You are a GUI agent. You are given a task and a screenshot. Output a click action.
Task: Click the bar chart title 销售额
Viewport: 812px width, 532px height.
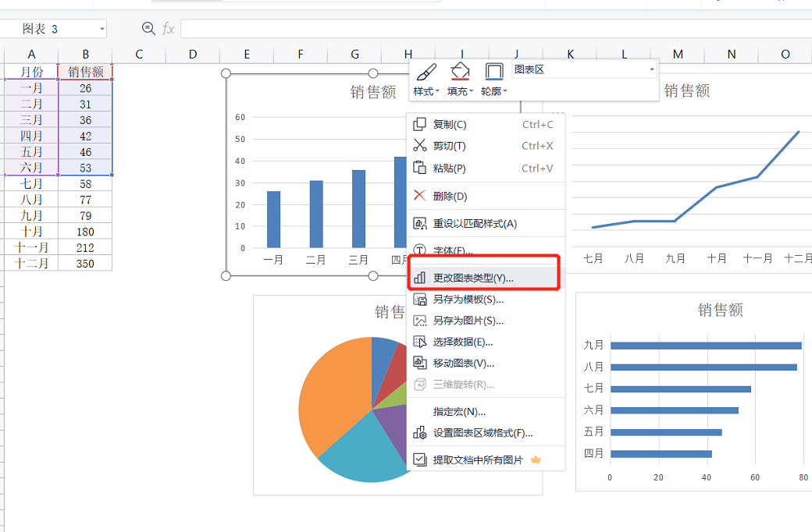pyautogui.click(x=373, y=92)
